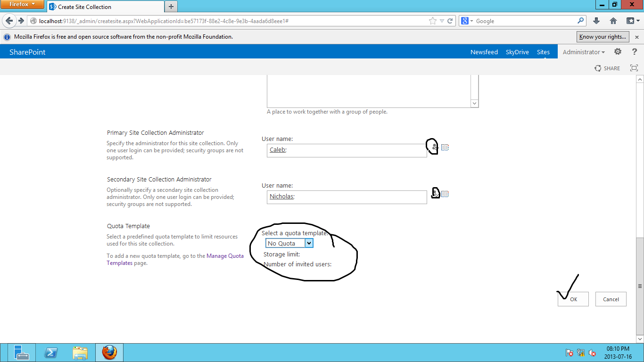The width and height of the screenshot is (644, 362).
Task: Browse address book icon beside Caleb field
Action: click(445, 147)
